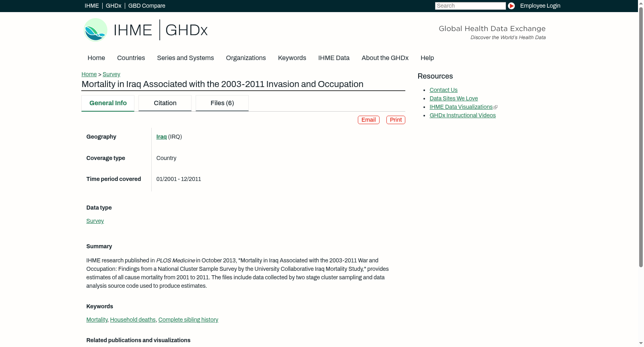Open the GHDx link in top bar
Screen dimensions: 644x347
[114, 6]
